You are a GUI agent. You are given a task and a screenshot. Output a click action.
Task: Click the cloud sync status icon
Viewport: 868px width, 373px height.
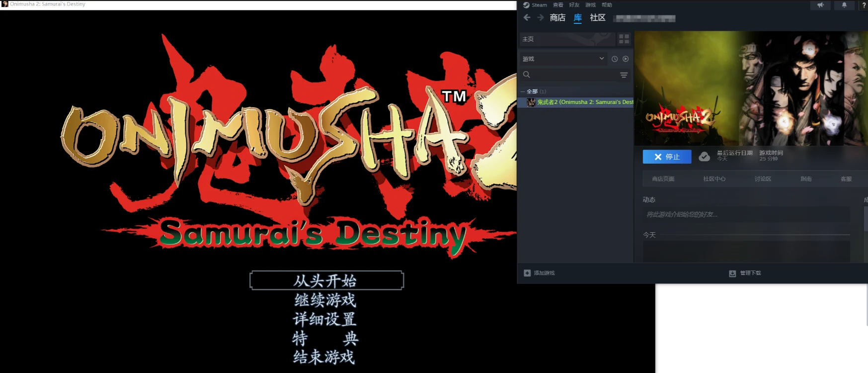click(x=705, y=157)
